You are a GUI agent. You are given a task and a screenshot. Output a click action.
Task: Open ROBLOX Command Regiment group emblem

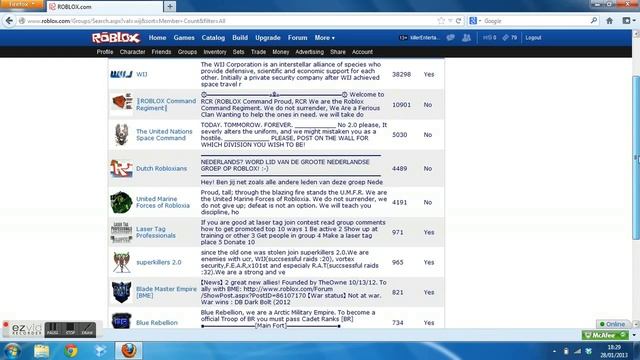(122, 102)
